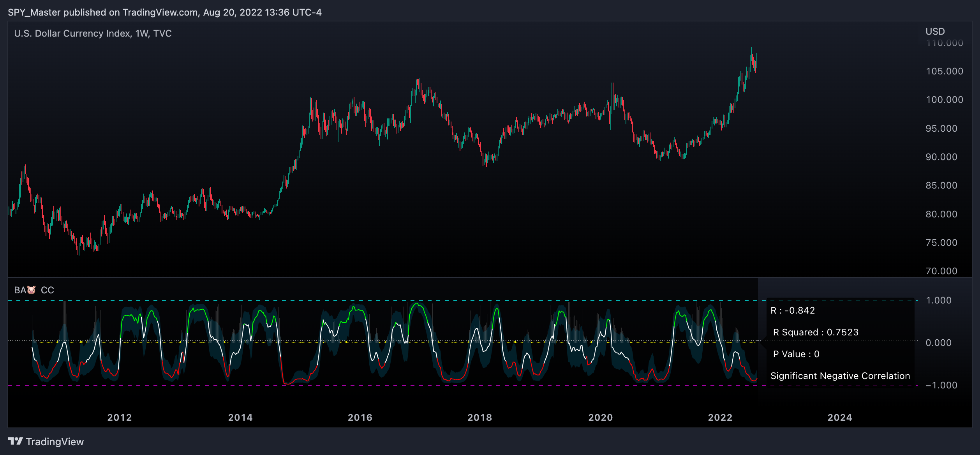Click the dashed cyan upper correlation line

point(463,300)
